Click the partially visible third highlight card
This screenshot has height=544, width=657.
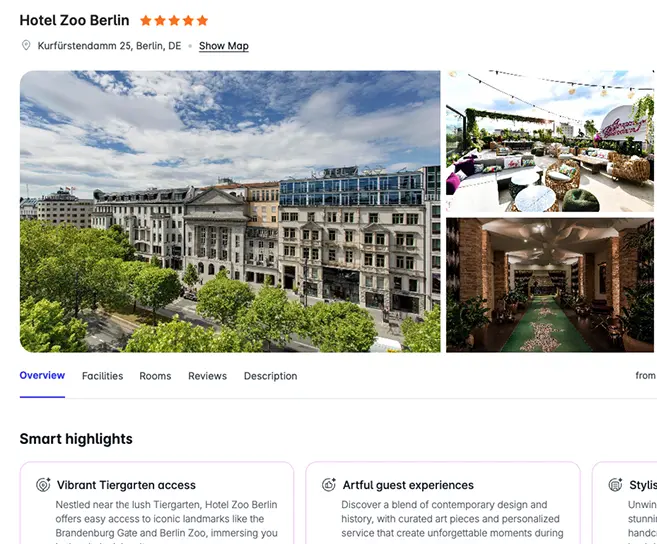(624, 503)
